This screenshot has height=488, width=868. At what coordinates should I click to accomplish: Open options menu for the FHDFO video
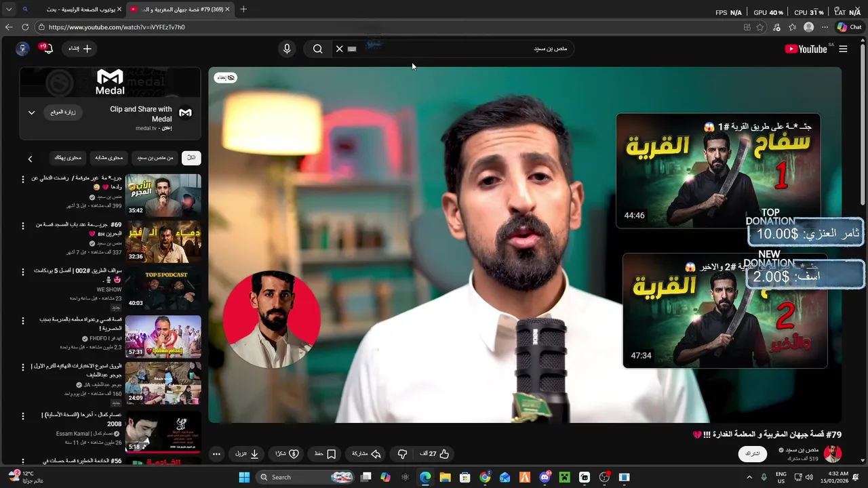coord(22,320)
